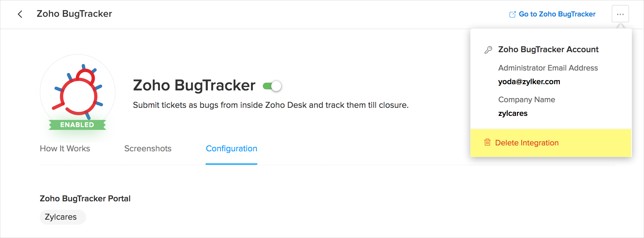644x238 pixels.
Task: Click the Zoho BugTracker Account heading
Action: coord(548,49)
